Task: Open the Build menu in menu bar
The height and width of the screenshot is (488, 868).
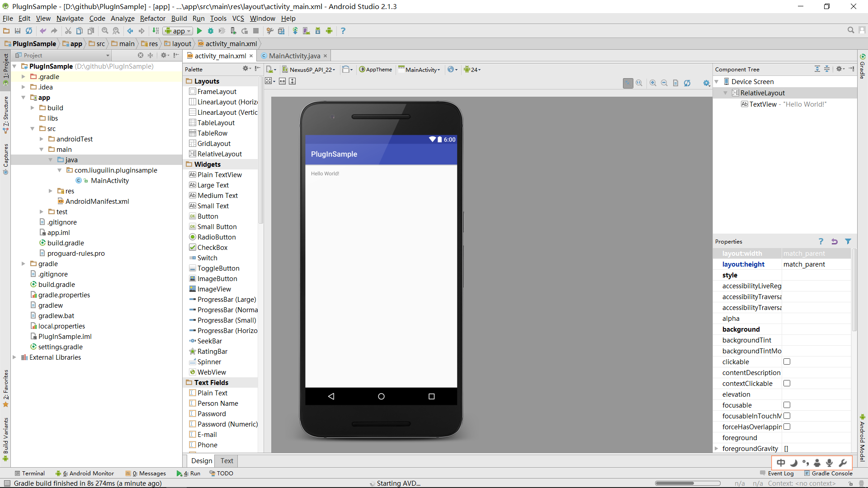Action: pos(179,19)
